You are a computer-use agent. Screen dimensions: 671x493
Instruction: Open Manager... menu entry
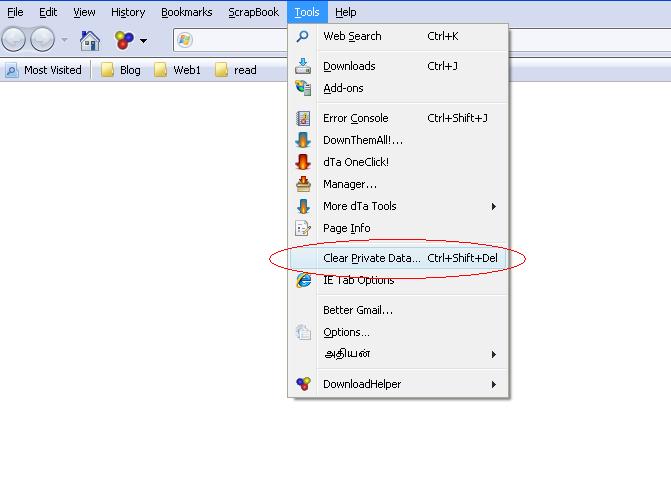point(398,184)
